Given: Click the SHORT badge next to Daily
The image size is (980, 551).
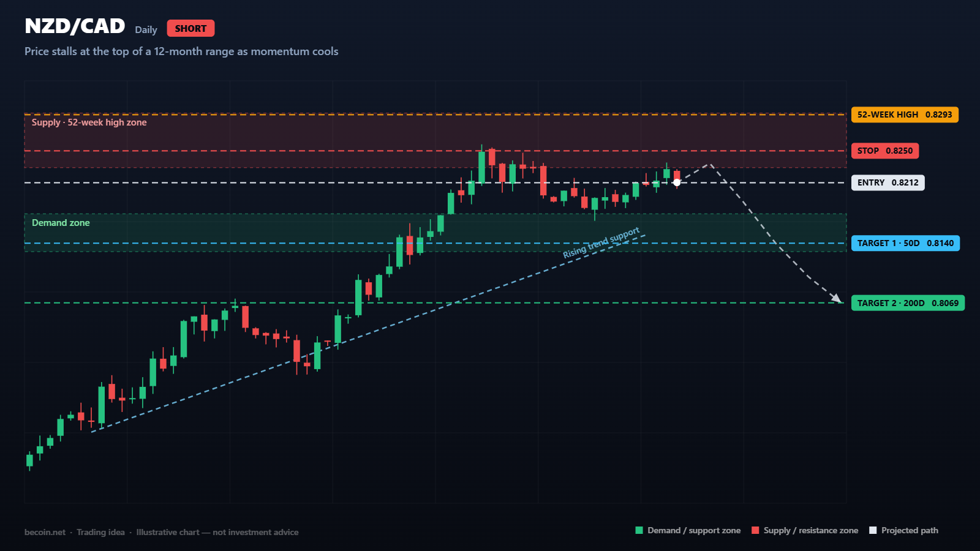Looking at the screenshot, I should click(190, 29).
